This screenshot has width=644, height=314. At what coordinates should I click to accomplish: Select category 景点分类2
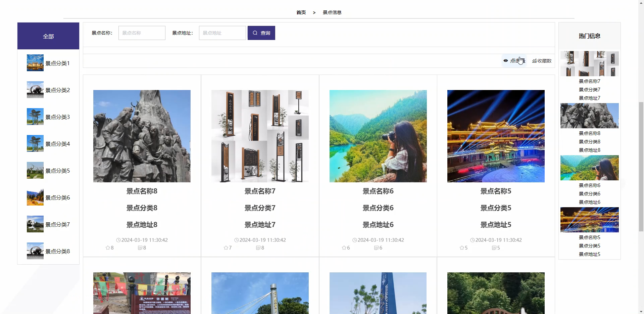tap(48, 90)
